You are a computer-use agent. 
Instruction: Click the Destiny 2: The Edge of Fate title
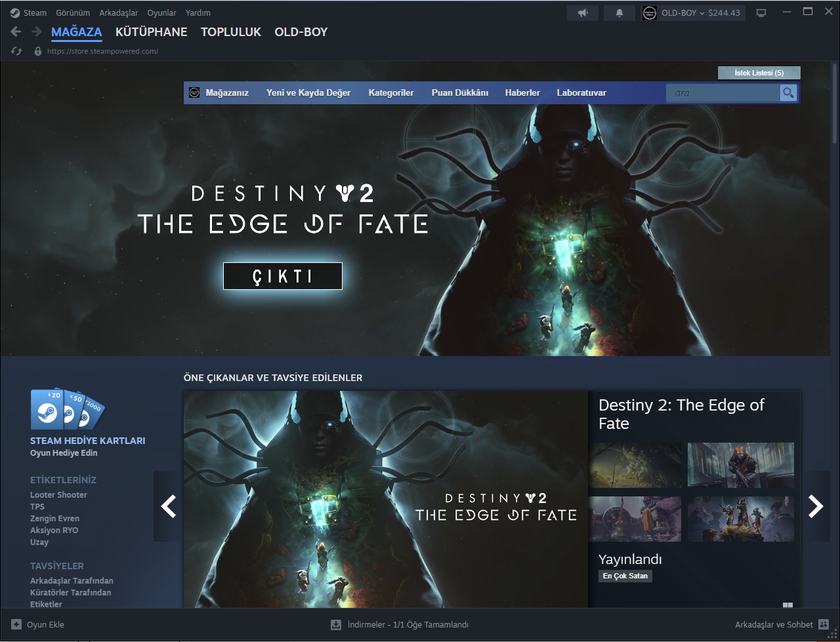pos(681,414)
